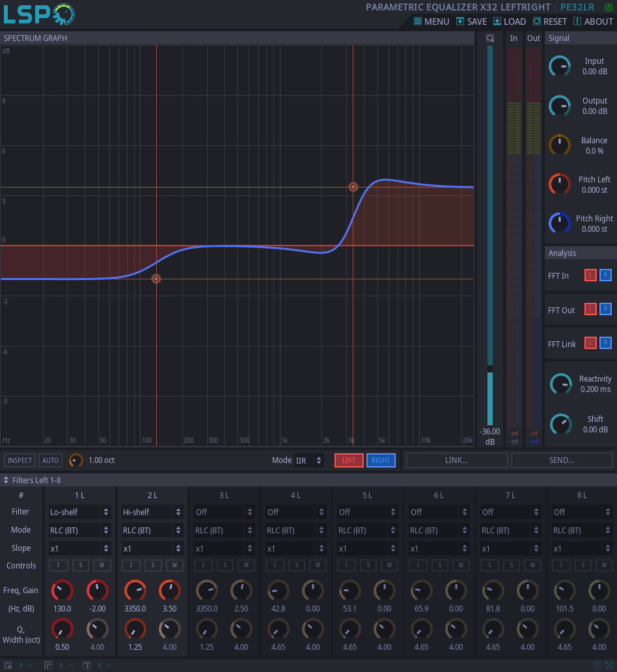Image resolution: width=617 pixels, height=672 pixels.
Task: Click the filter 2L gain knob (3.50)
Action: click(170, 591)
